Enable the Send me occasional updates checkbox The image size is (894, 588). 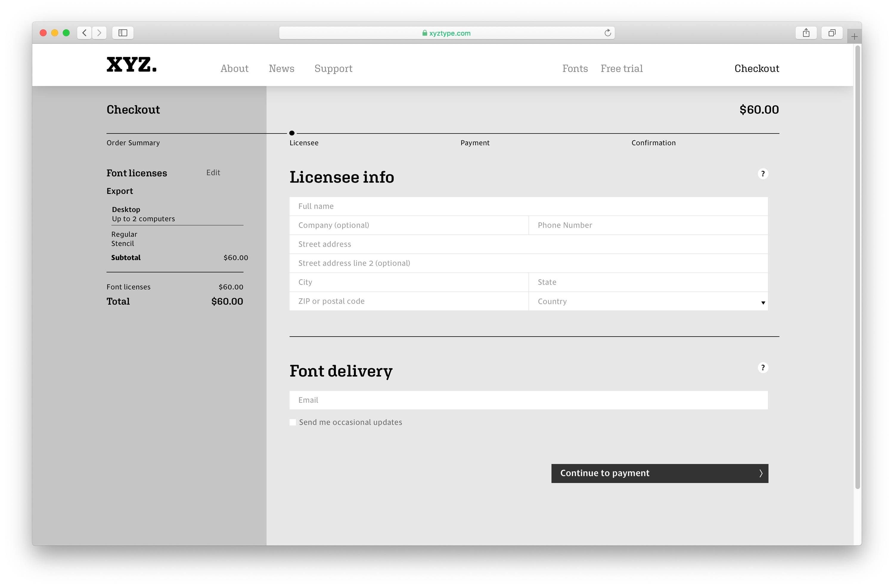click(293, 422)
